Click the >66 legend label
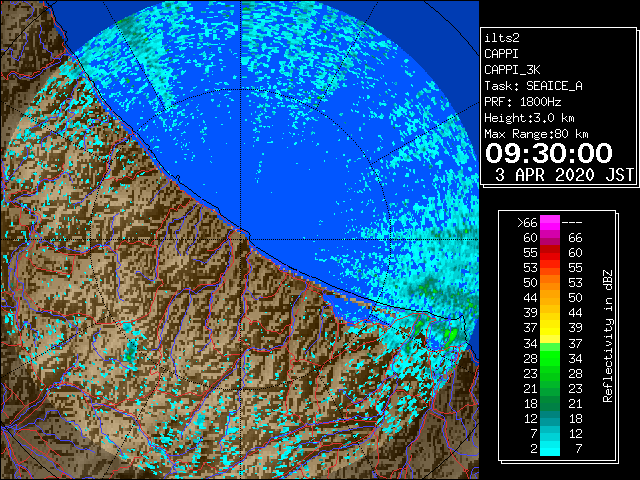The width and height of the screenshot is (640, 480). click(x=527, y=223)
